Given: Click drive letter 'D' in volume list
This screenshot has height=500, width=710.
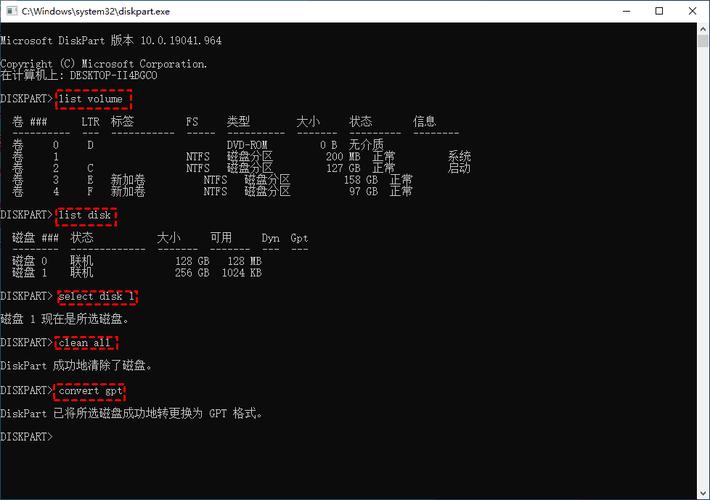Looking at the screenshot, I should coord(91,145).
